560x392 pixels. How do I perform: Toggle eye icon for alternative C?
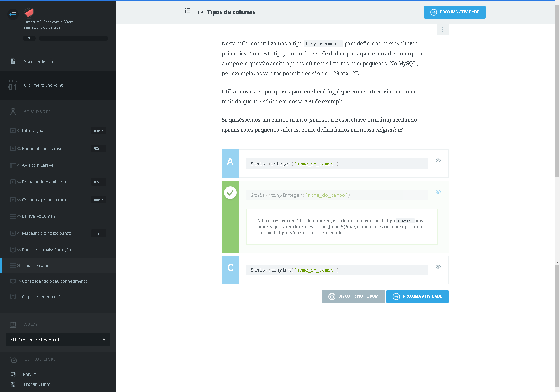pyautogui.click(x=438, y=267)
